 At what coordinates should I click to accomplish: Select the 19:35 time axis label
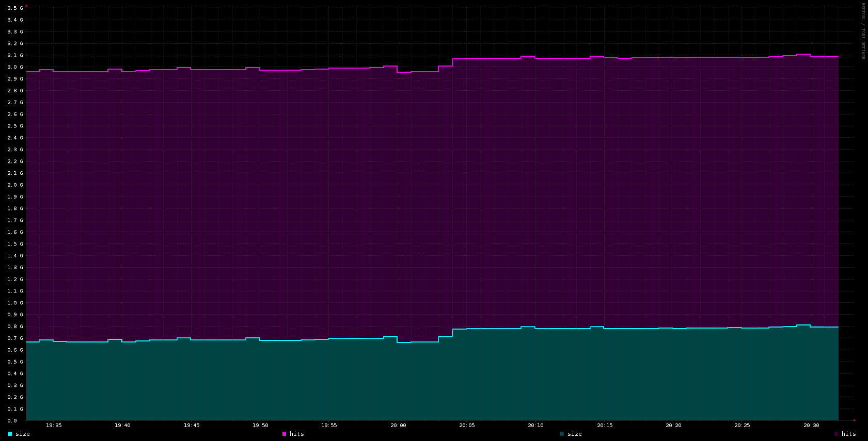coord(54,426)
